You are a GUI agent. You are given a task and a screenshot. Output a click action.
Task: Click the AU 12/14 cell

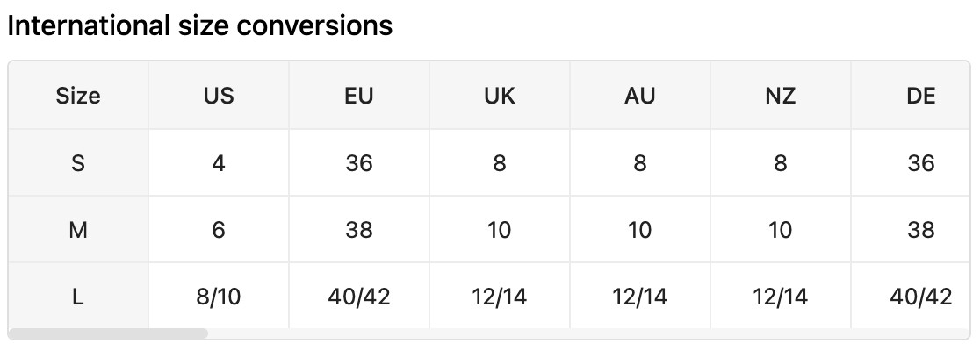tap(640, 297)
